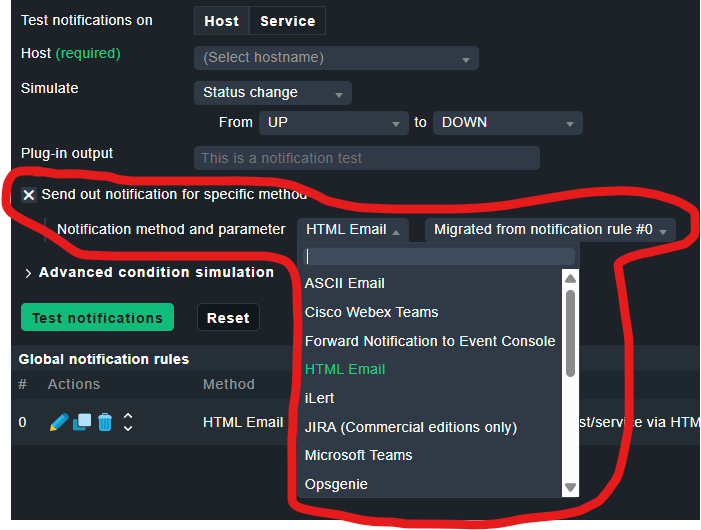Click the pencil edit icon for rule 0
This screenshot has height=530, width=701.
58,423
